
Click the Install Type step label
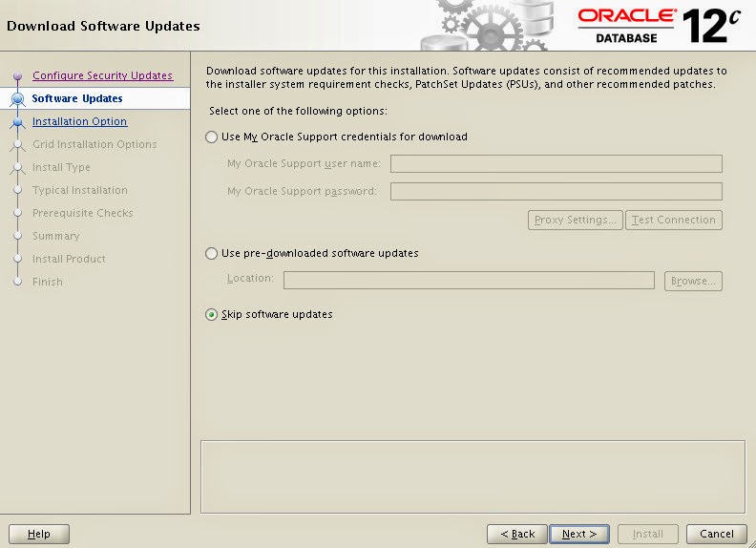(x=61, y=167)
